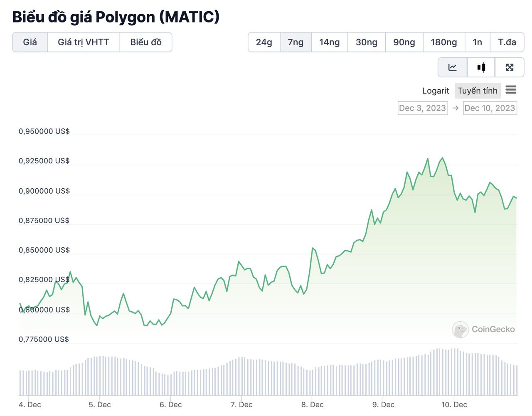Open fullscreen chart icon
The image size is (532, 416).
pos(510,67)
